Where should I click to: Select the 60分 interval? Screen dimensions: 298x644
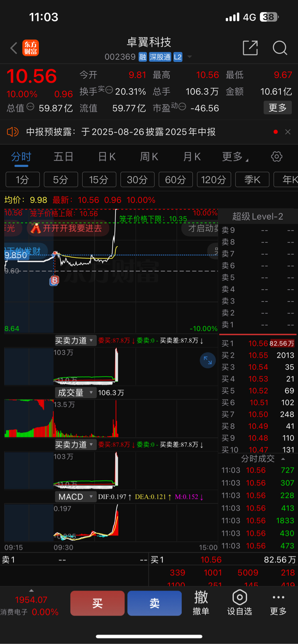pos(176,180)
